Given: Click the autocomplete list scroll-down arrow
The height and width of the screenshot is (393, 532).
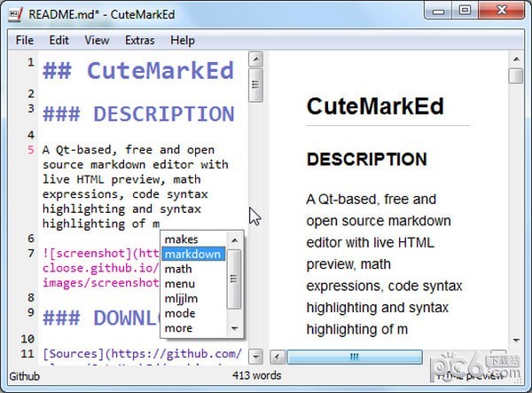Looking at the screenshot, I should [235, 328].
